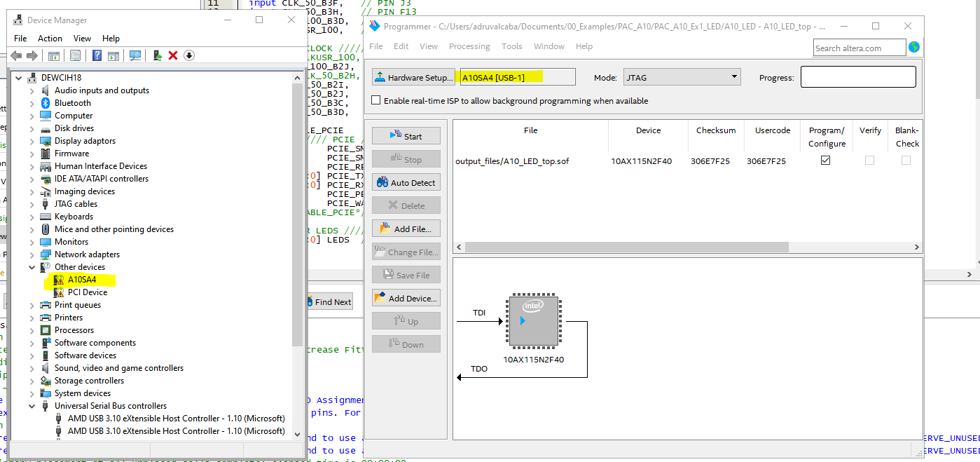The image size is (980, 462).
Task: Click Device Manager vertical scrollbar up arrow
Action: tap(298, 76)
